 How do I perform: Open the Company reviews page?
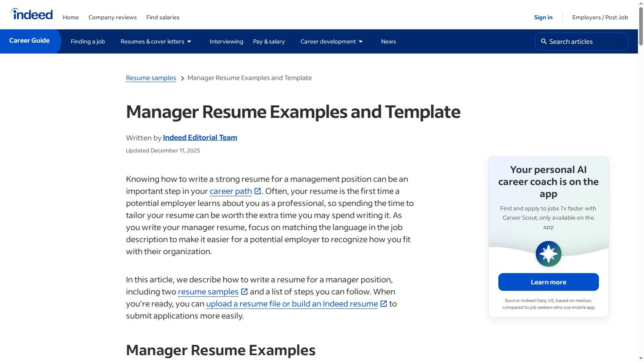tap(112, 17)
